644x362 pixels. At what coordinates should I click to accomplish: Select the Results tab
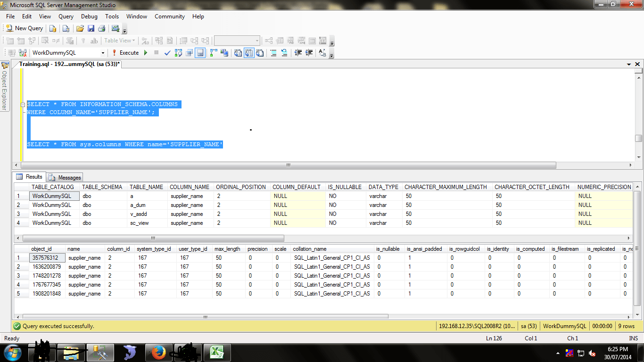tap(30, 177)
